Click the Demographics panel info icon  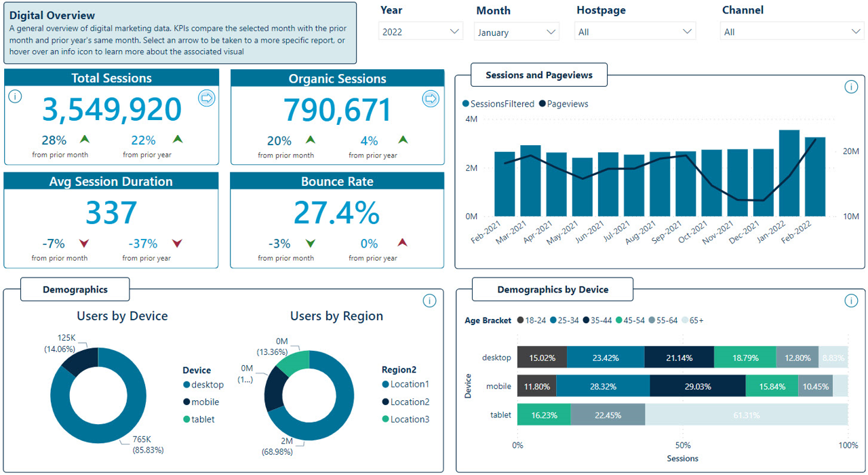[429, 301]
